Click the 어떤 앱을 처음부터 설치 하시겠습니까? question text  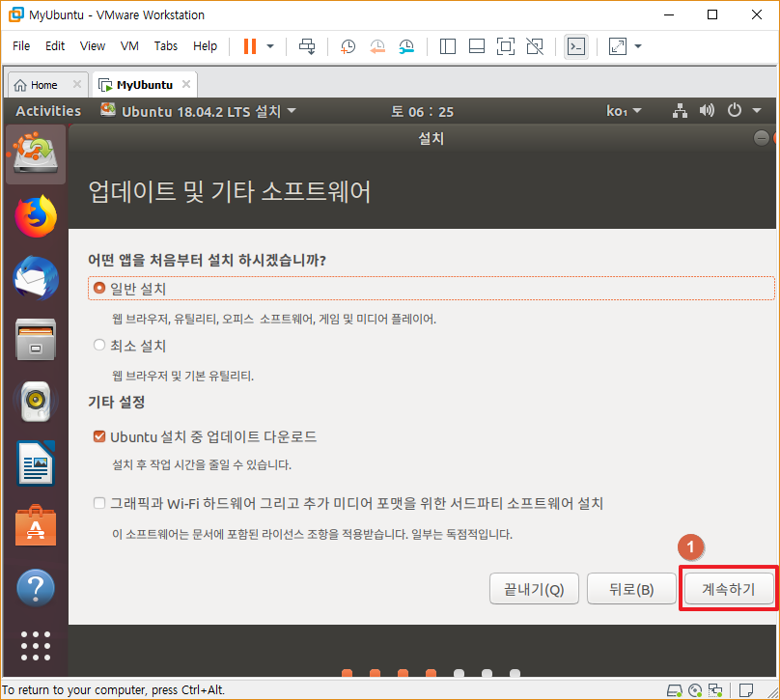207,260
